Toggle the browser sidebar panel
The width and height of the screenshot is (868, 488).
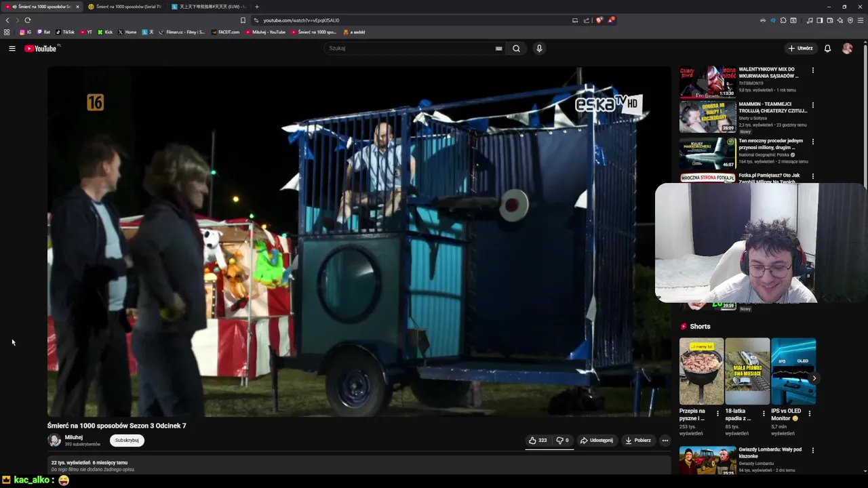pyautogui.click(x=819, y=20)
